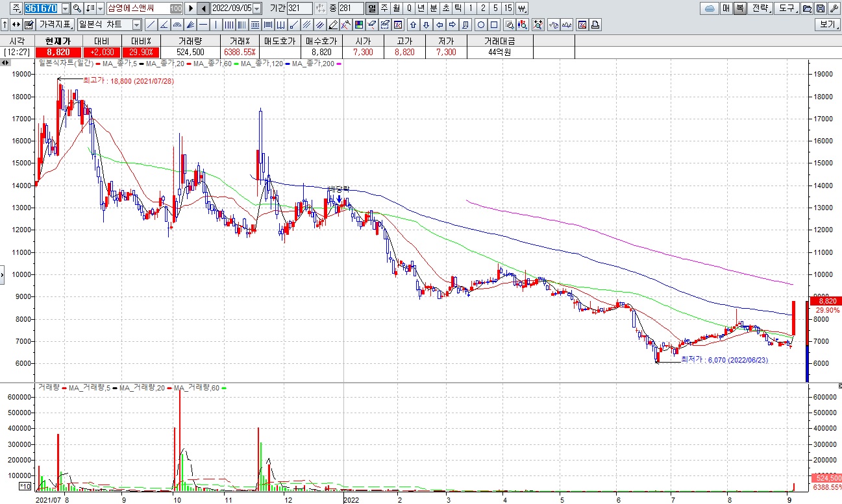Open the 도구 tools dropdown
This screenshot has width=842, height=504.
click(x=787, y=8)
